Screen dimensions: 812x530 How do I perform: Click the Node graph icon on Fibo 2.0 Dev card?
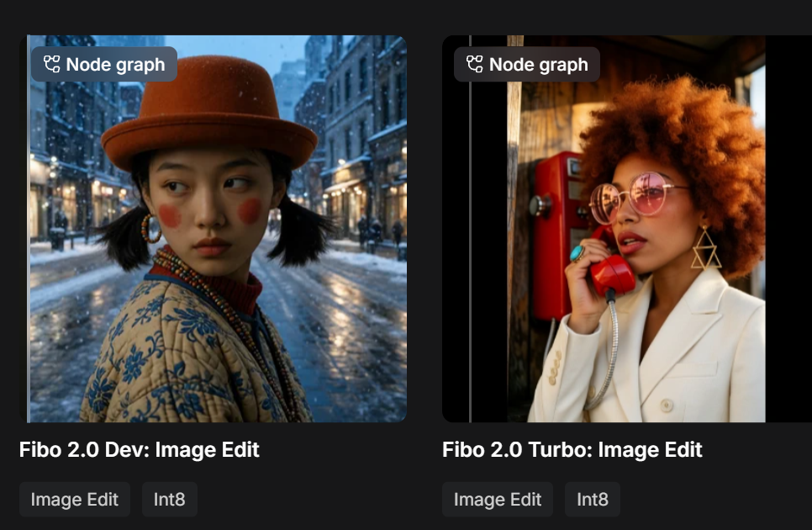[52, 64]
